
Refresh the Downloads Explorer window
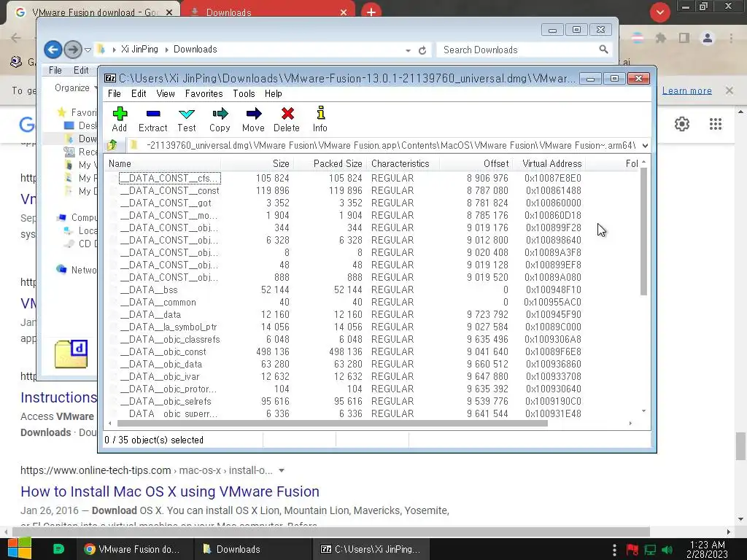coord(422,50)
